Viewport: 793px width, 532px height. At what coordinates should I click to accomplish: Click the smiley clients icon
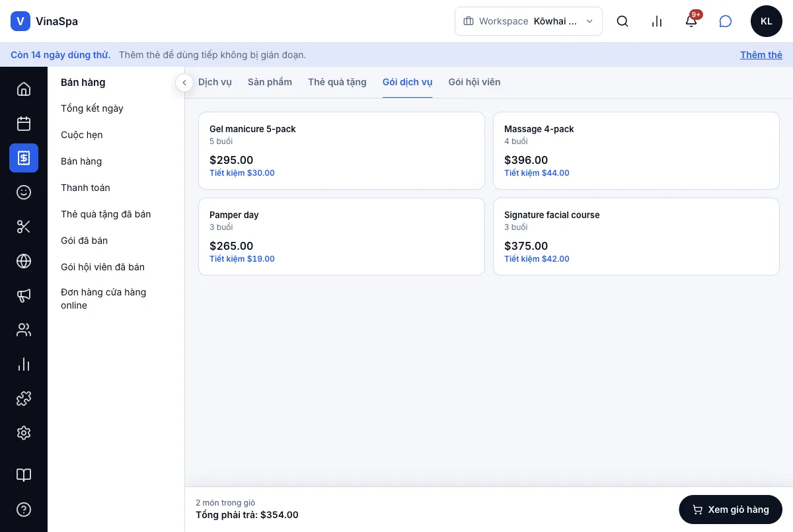tap(24, 192)
